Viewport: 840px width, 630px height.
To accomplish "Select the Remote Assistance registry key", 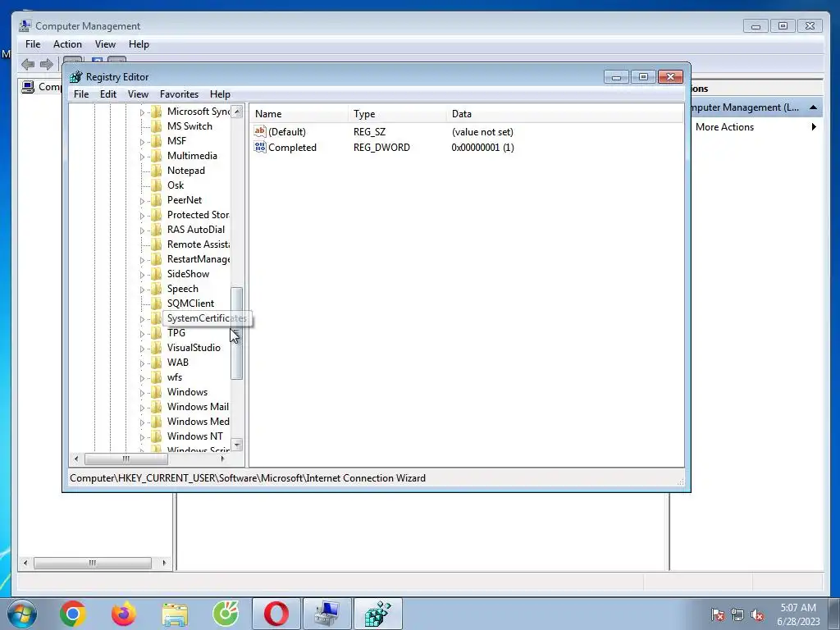I will (x=199, y=244).
